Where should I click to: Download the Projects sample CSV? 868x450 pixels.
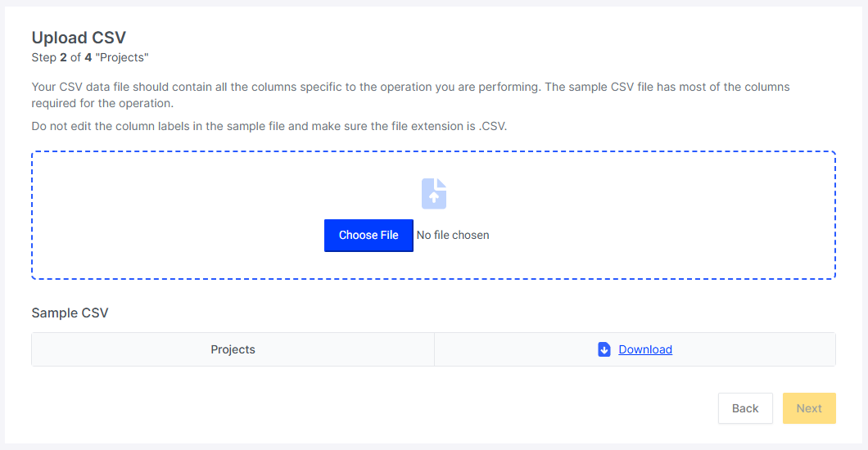pyautogui.click(x=645, y=349)
